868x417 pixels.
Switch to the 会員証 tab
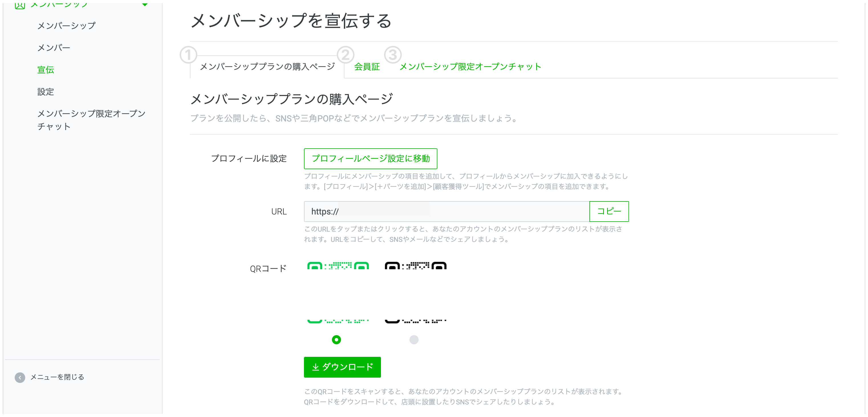pyautogui.click(x=367, y=67)
